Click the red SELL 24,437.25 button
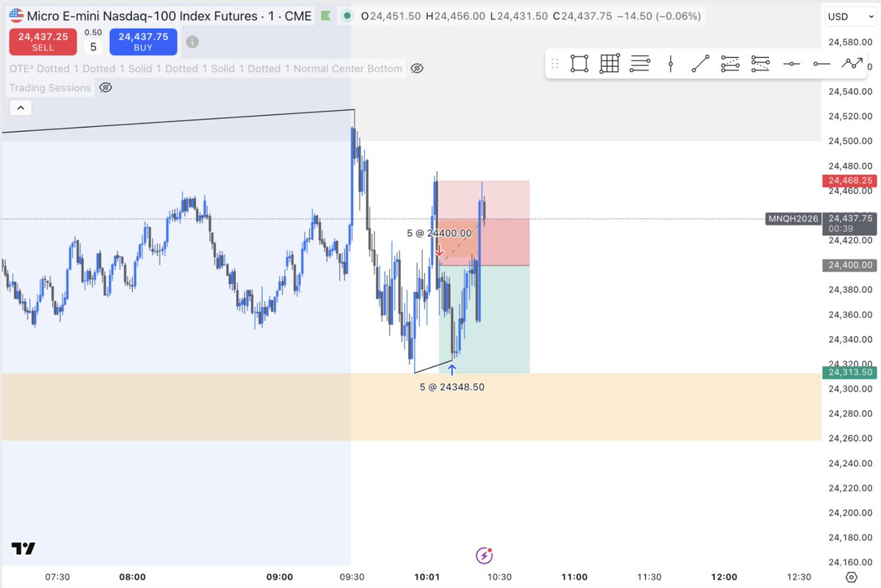This screenshot has height=588, width=881. [43, 41]
